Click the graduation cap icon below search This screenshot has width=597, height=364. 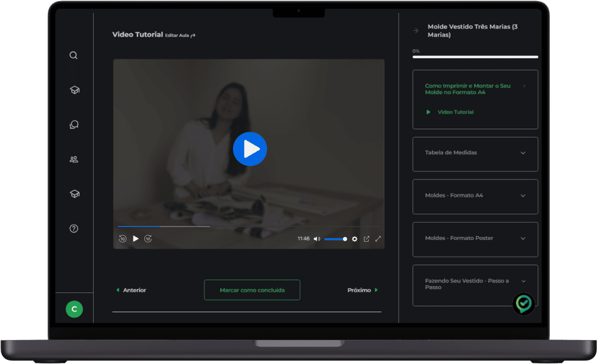(74, 90)
